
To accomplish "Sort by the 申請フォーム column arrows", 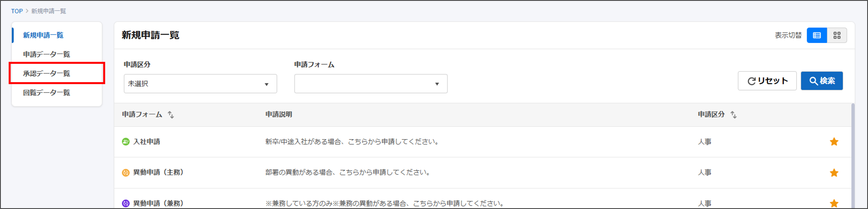I will click(x=171, y=115).
